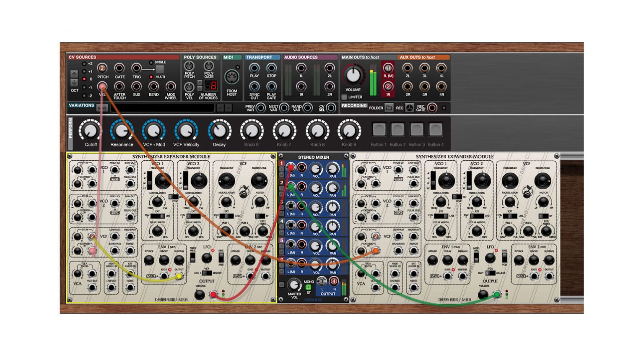This screenshot has width=644, height=356.
Task: Click the Stop jack in the Transport section
Action: [271, 68]
